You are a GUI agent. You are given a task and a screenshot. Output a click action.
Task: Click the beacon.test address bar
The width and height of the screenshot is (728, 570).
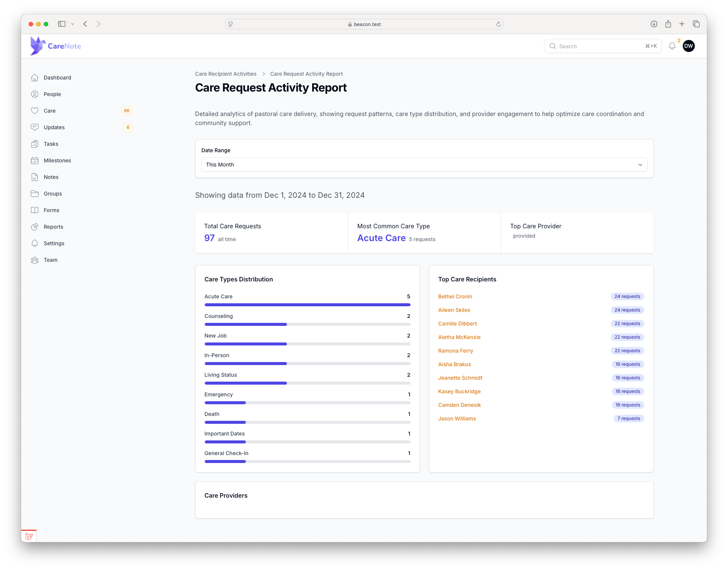pos(364,24)
